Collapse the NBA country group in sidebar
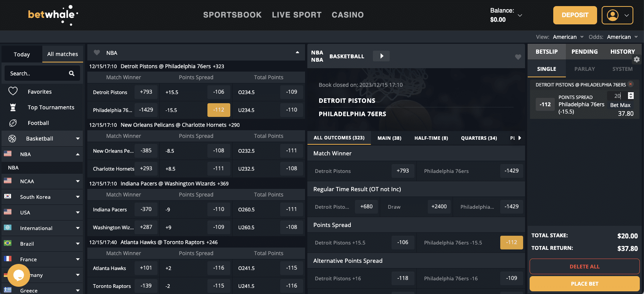This screenshot has height=294, width=644. 78,154
